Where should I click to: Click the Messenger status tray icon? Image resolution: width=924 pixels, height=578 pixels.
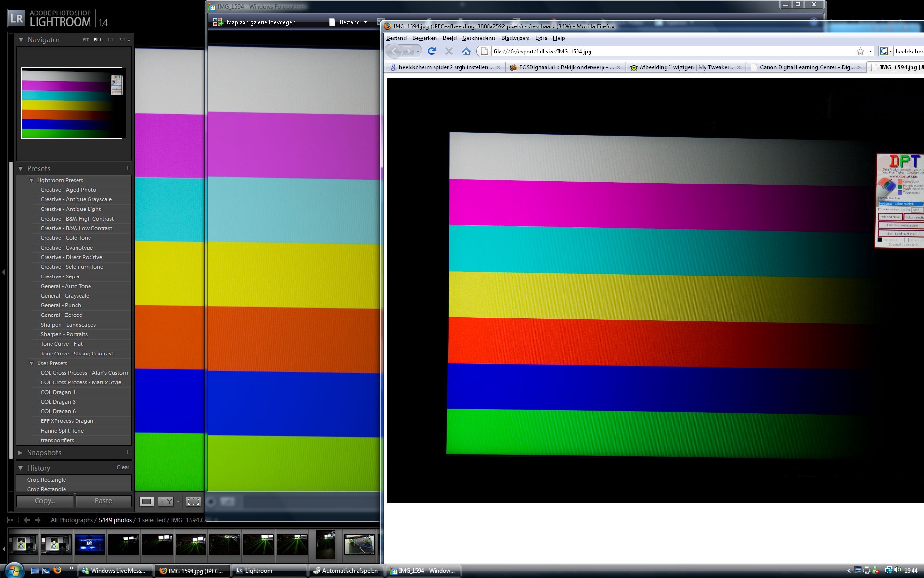pos(875,571)
